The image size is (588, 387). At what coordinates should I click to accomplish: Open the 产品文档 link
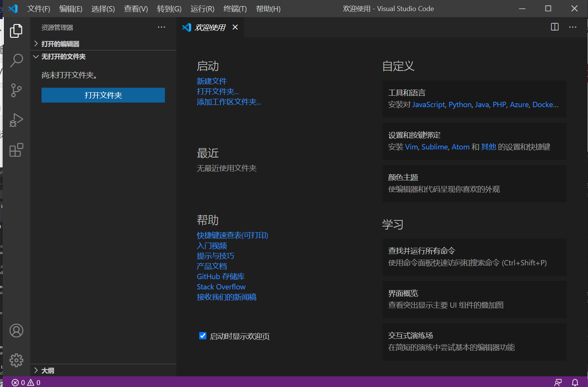click(x=212, y=266)
